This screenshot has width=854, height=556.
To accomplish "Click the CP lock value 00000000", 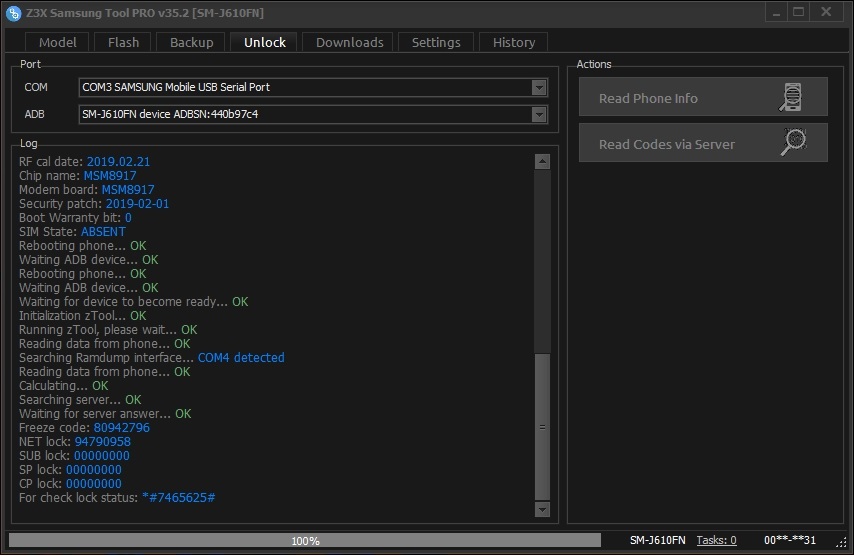I will click(94, 484).
